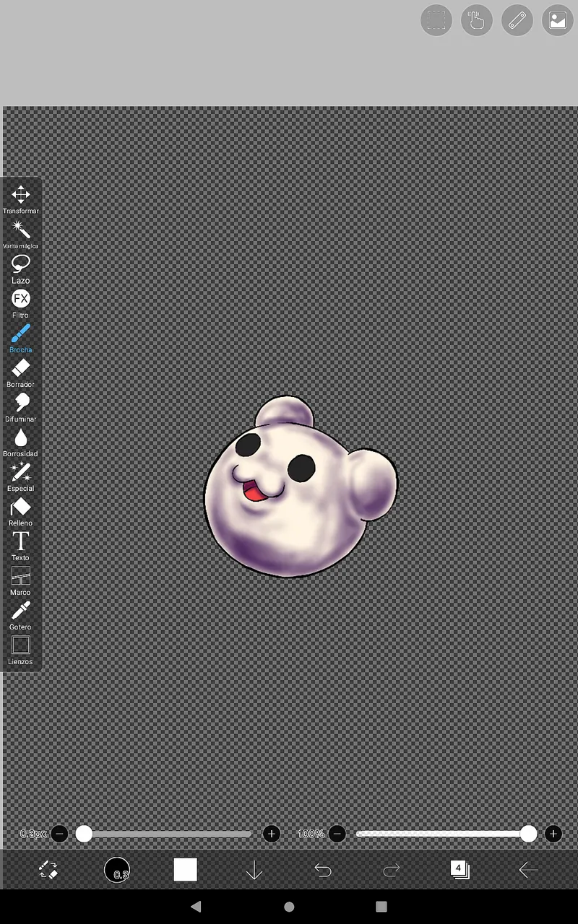Open the material image icon at top
The height and width of the screenshot is (924, 578).
[x=557, y=20]
